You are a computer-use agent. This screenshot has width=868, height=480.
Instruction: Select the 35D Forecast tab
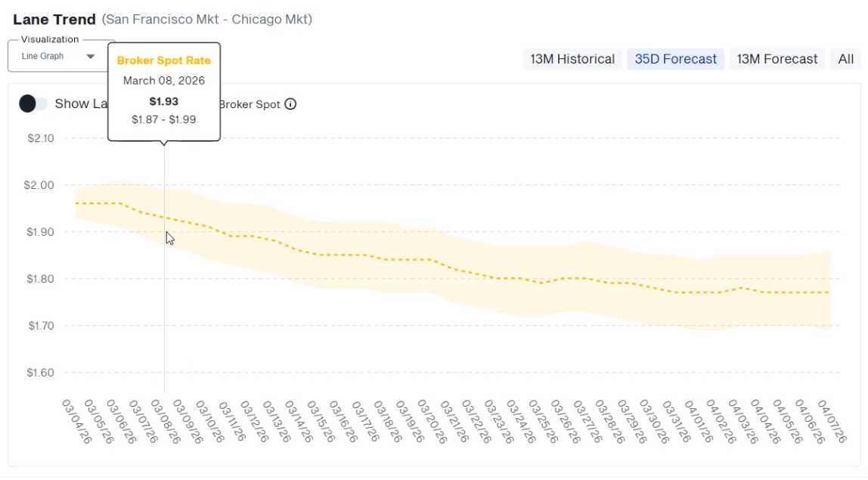tap(675, 59)
